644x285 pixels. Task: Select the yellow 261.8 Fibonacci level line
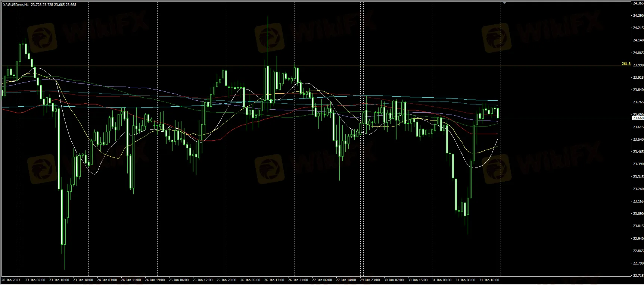tap(299, 66)
